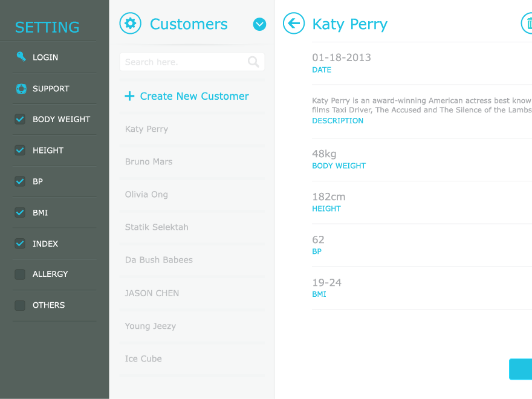Click the magnifier search icon
The width and height of the screenshot is (532, 399).
pyautogui.click(x=253, y=62)
